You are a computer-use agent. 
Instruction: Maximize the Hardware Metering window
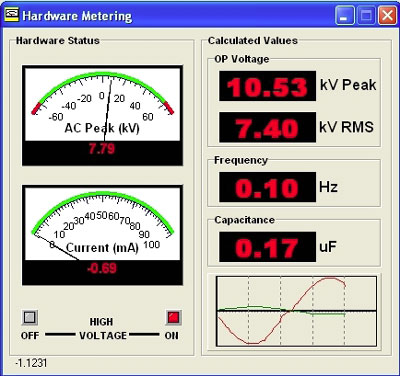(366, 16)
